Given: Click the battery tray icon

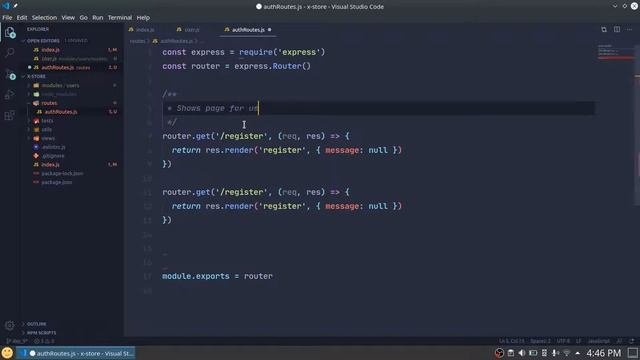Looking at the screenshot, I should click(x=533, y=353).
